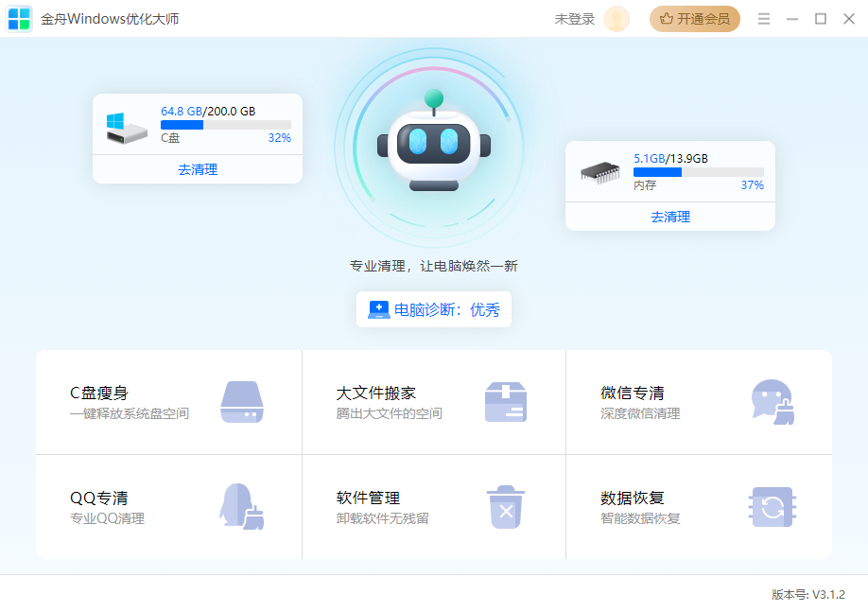This screenshot has width=868, height=612.
Task: Click 去清理 under 内存 card
Action: [670, 217]
